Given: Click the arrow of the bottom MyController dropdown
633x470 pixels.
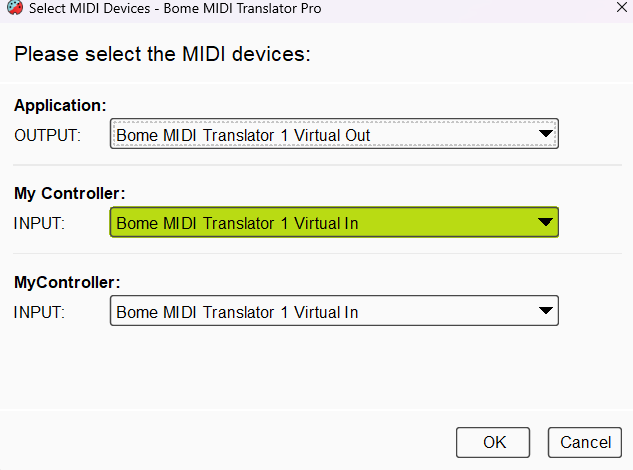Looking at the screenshot, I should click(x=545, y=312).
